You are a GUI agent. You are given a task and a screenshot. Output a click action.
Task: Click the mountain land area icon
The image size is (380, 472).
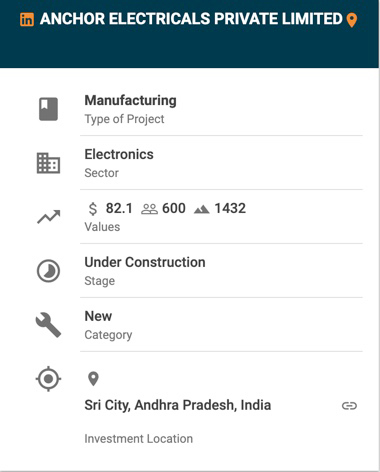(202, 209)
